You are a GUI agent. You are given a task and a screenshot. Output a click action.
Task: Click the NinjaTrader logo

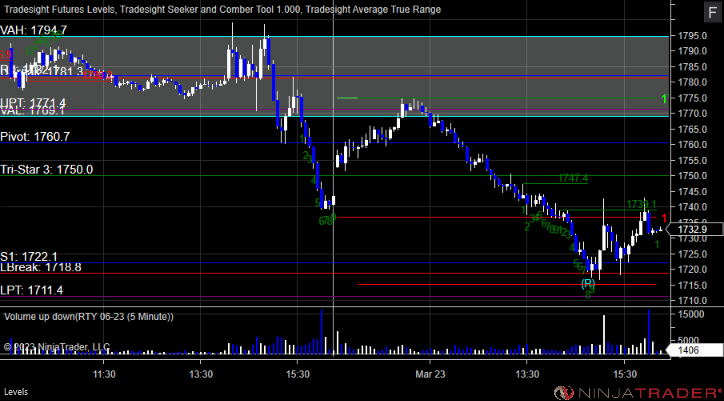click(637, 393)
